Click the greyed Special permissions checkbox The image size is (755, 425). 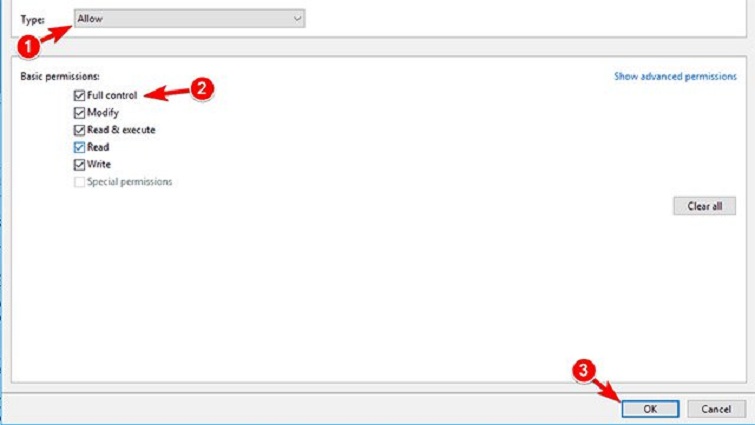79,182
